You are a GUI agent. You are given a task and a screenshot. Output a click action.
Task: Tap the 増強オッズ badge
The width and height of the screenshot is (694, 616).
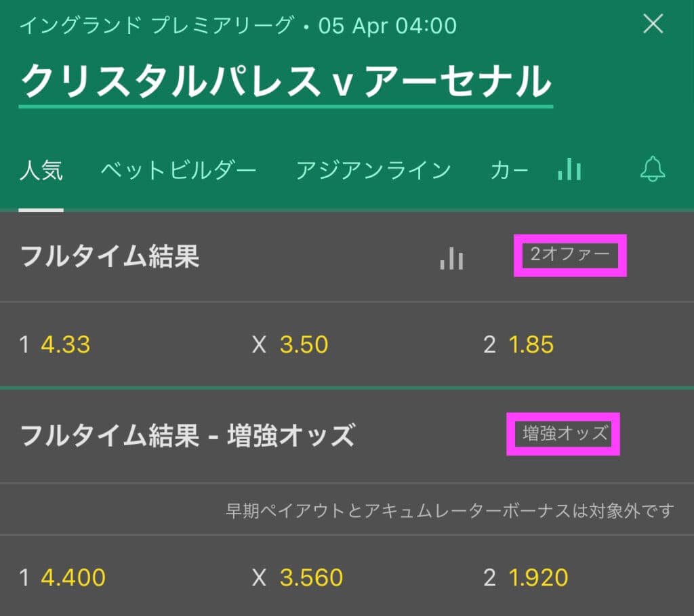coord(564,434)
